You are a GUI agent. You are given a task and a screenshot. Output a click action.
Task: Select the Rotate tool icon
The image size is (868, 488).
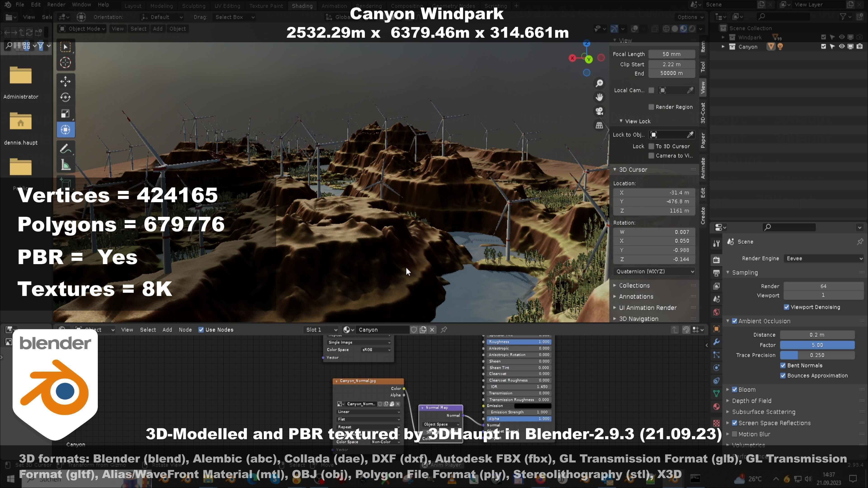click(65, 97)
